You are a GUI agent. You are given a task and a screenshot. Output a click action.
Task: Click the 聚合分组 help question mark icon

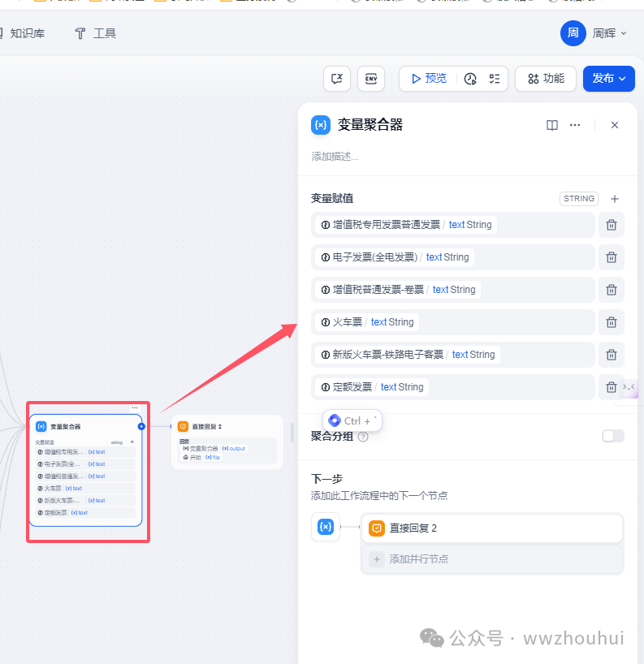pyautogui.click(x=363, y=437)
